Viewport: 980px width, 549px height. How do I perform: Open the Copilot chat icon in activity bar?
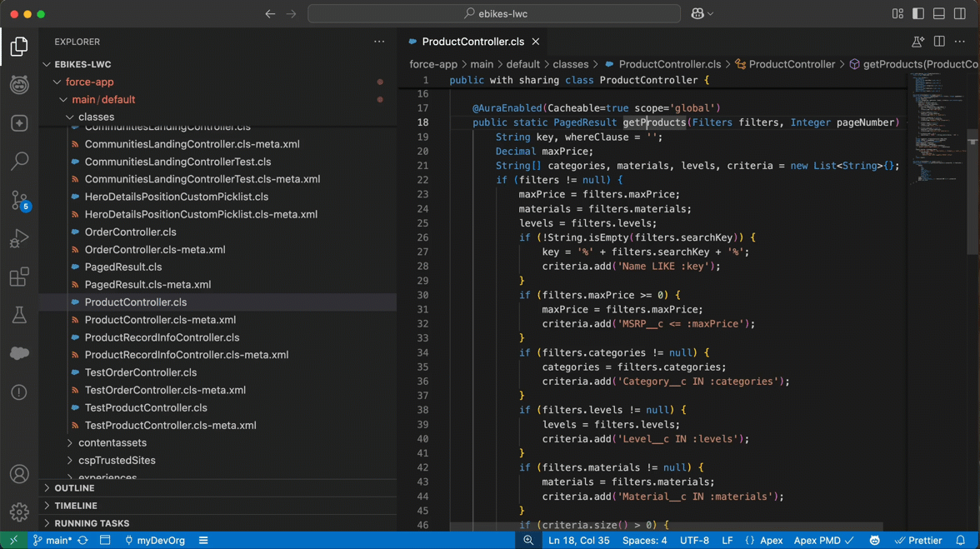[19, 84]
